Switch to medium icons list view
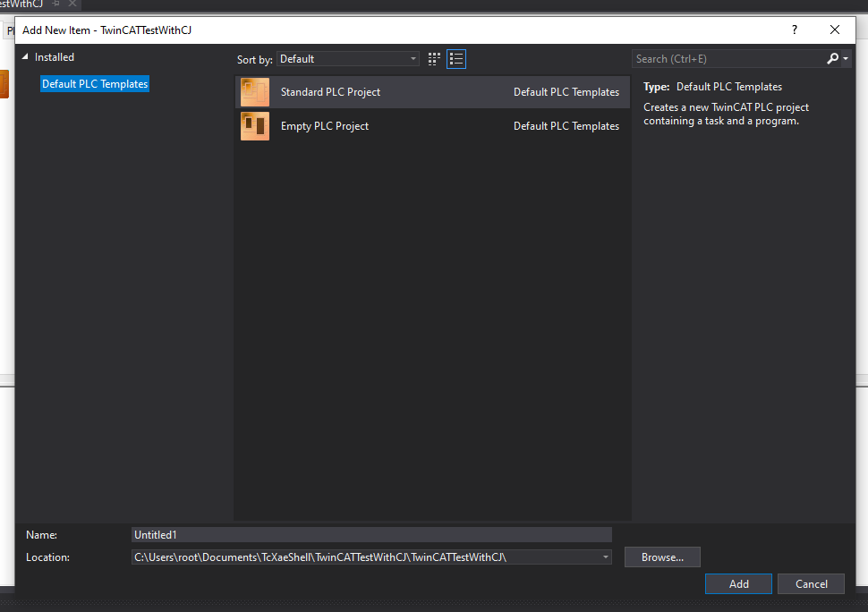Viewport: 868px width, 612px height. coord(456,59)
